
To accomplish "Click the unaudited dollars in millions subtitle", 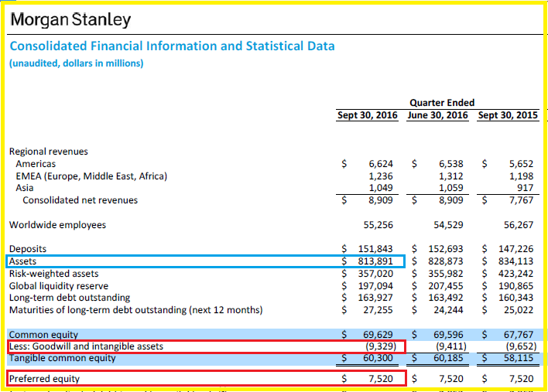I will coord(76,63).
